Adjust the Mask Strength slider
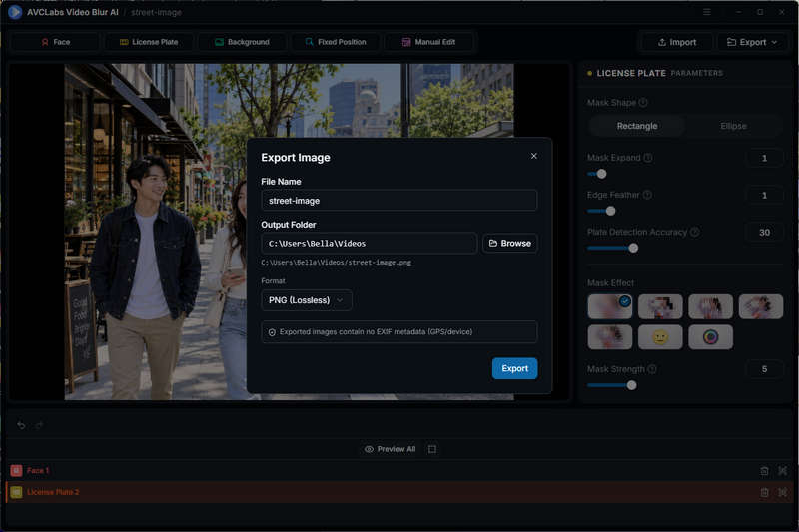The image size is (799, 532). [x=631, y=385]
